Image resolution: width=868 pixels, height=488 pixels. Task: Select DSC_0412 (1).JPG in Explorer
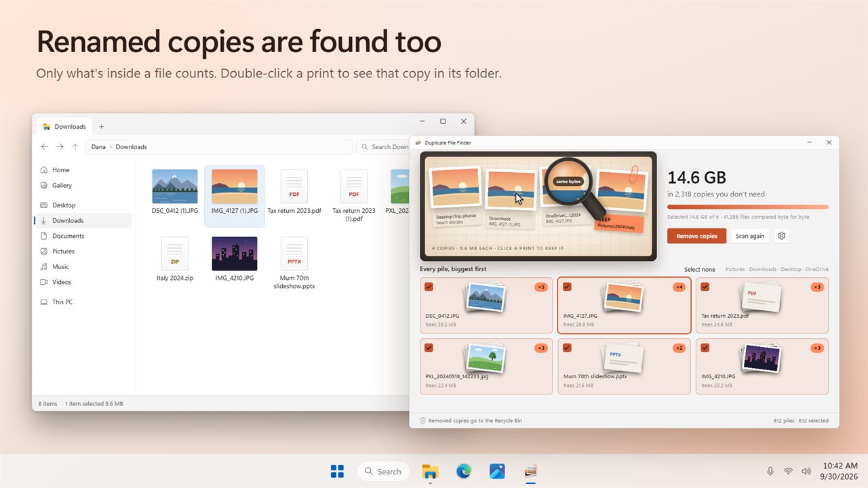coord(175,192)
